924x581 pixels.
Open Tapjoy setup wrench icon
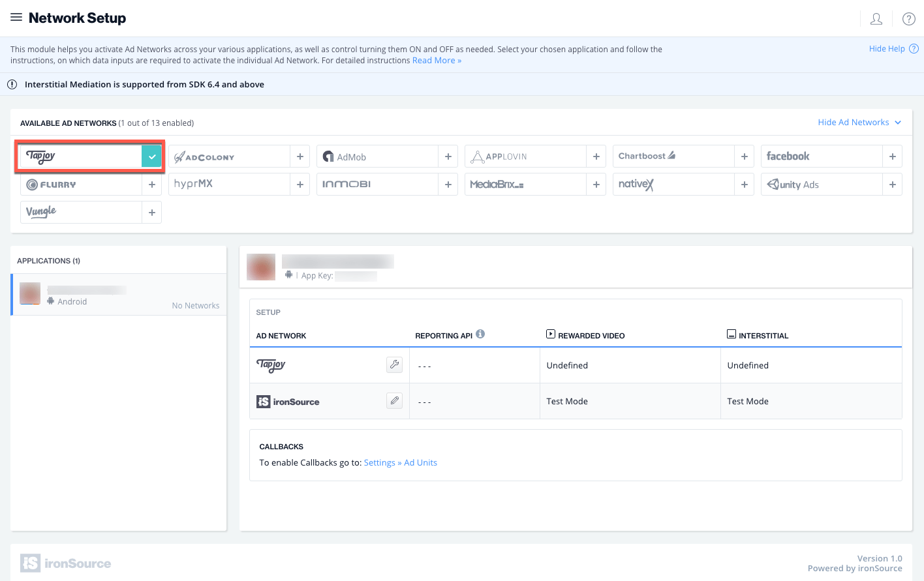point(394,365)
